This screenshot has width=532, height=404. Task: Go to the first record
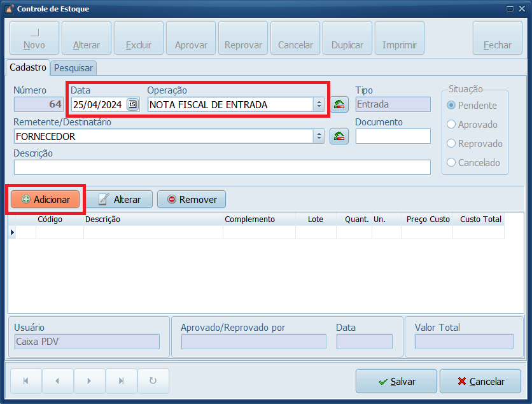(26, 381)
